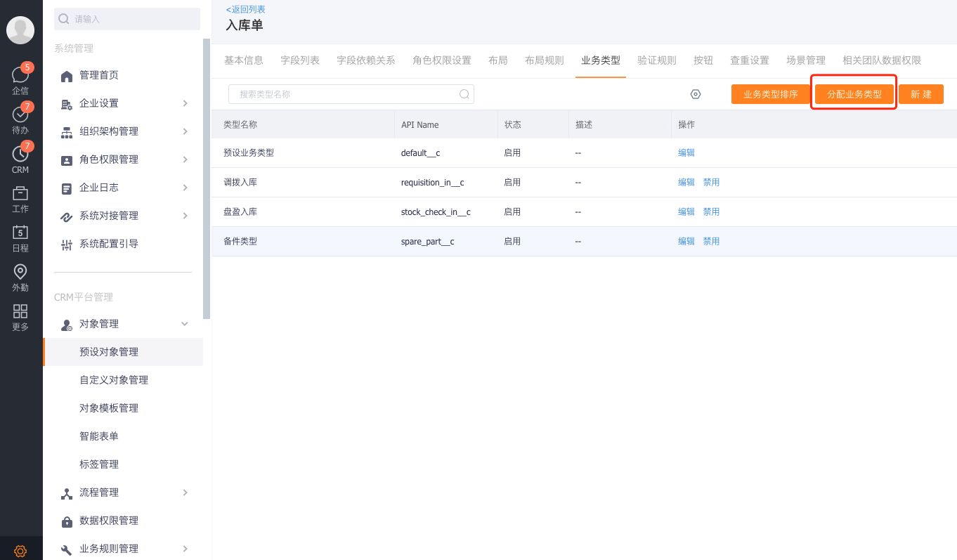This screenshot has height=560, width=957.
Task: Expand the 组织架构管理 chevron
Action: coord(185,131)
